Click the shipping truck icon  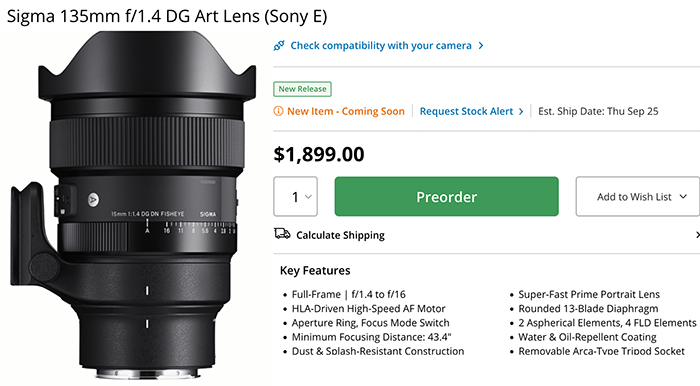[x=282, y=234]
